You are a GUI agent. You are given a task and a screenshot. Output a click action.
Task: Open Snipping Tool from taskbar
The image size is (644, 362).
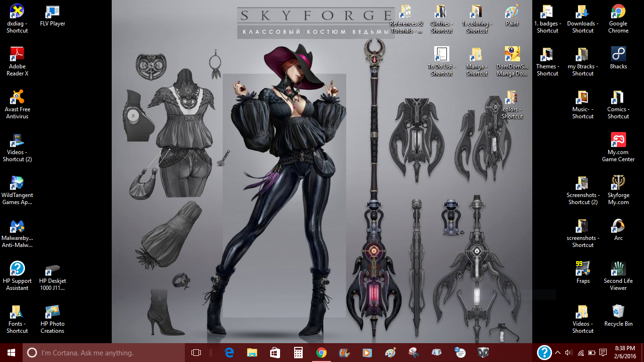click(413, 353)
